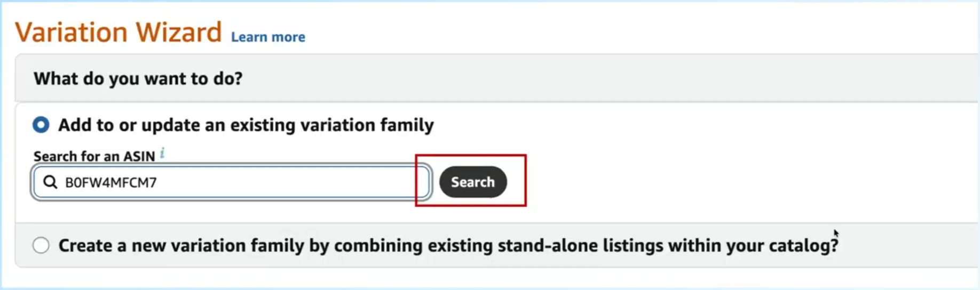Screen dimensions: 980x290
Task: Click the word 'Wizard' in the title
Action: (x=178, y=32)
